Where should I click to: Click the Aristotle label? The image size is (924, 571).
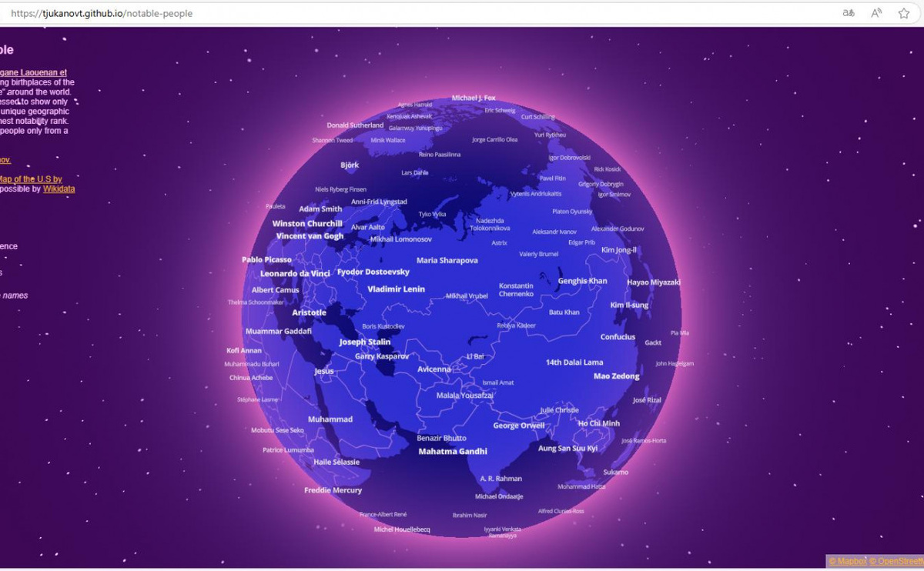tap(309, 312)
